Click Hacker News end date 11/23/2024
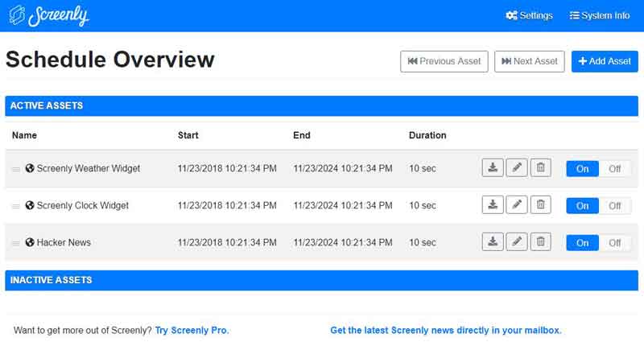Image resolution: width=644 pixels, height=342 pixels. [343, 242]
